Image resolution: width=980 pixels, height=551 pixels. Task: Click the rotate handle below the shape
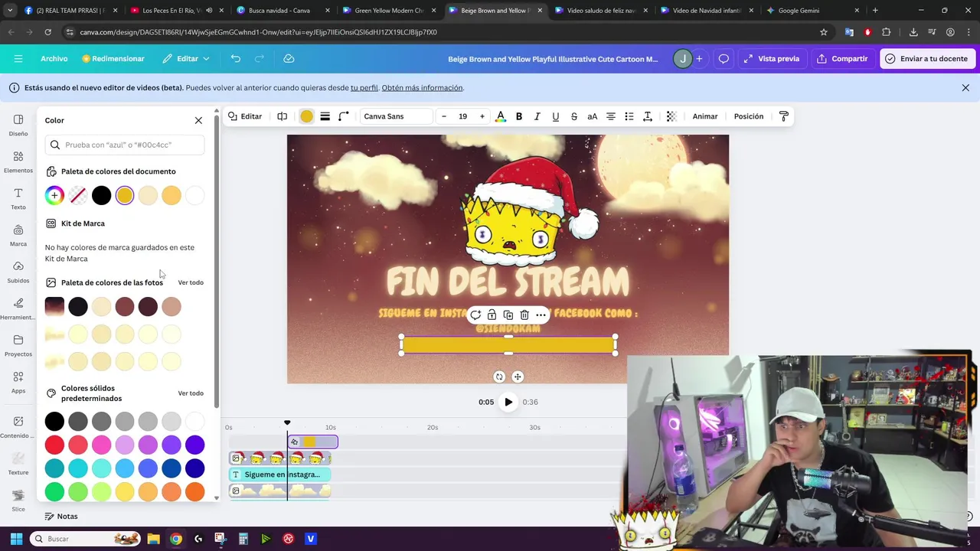click(x=499, y=377)
